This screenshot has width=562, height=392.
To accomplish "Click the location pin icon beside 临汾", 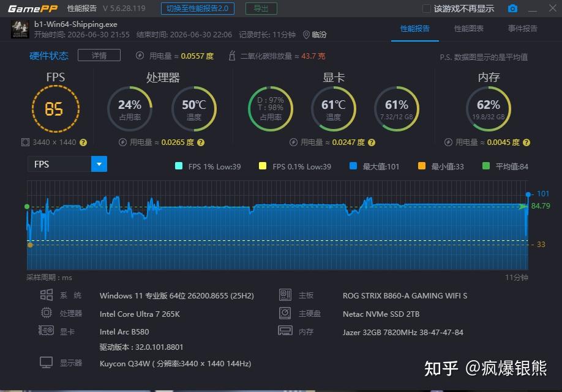I will tap(306, 35).
